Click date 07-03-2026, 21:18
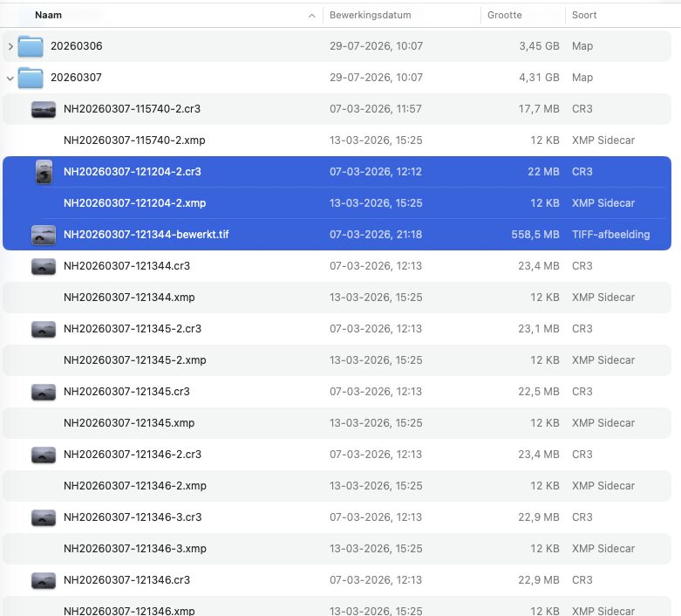Image resolution: width=681 pixels, height=616 pixels. [376, 235]
